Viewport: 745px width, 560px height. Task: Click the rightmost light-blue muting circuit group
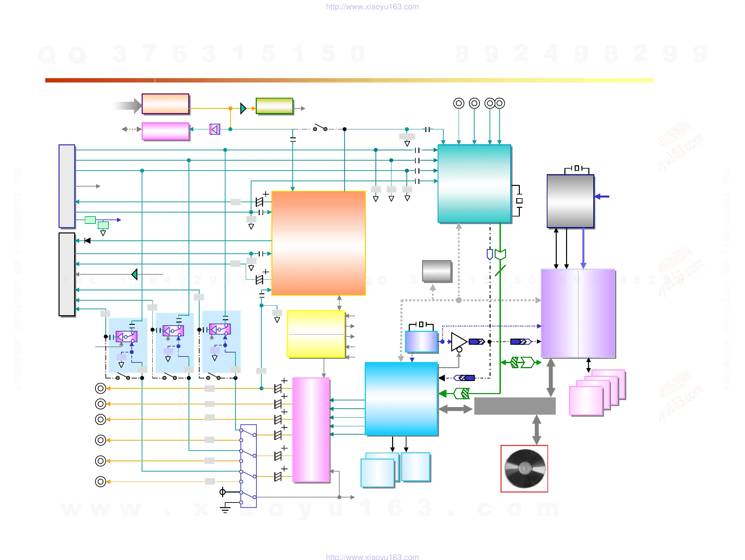[x=221, y=342]
